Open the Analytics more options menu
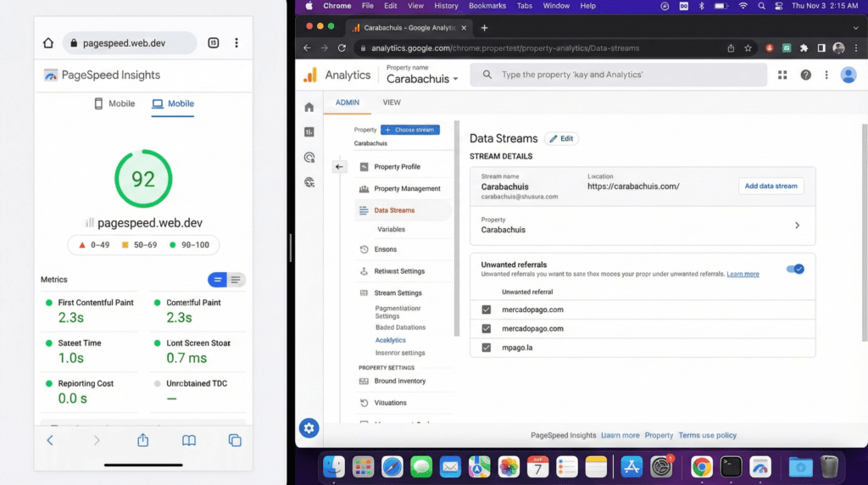The height and width of the screenshot is (485, 868). [x=826, y=75]
